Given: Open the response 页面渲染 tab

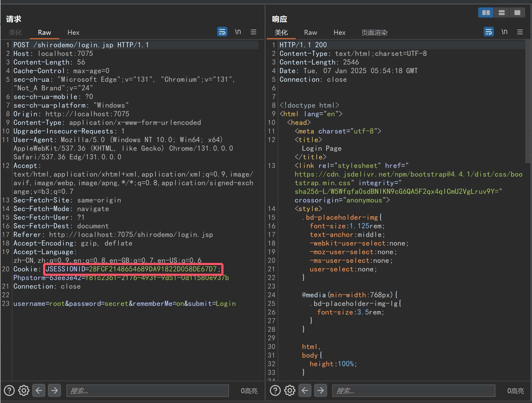Looking at the screenshot, I should click(374, 33).
